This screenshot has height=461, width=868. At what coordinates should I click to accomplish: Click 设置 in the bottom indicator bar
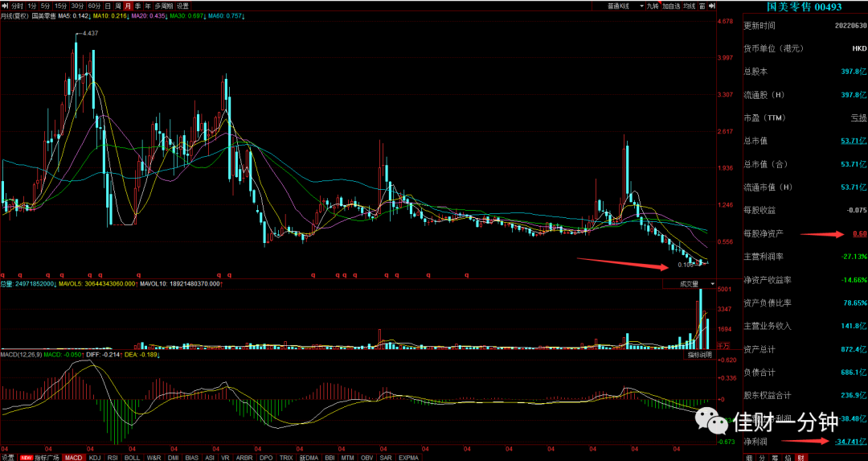tap(8, 458)
